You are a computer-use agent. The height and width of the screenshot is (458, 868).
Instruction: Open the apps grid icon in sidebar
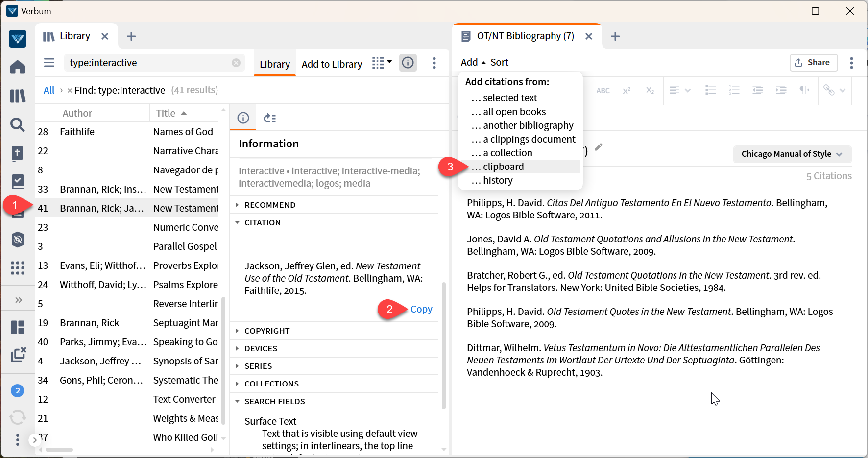point(18,268)
